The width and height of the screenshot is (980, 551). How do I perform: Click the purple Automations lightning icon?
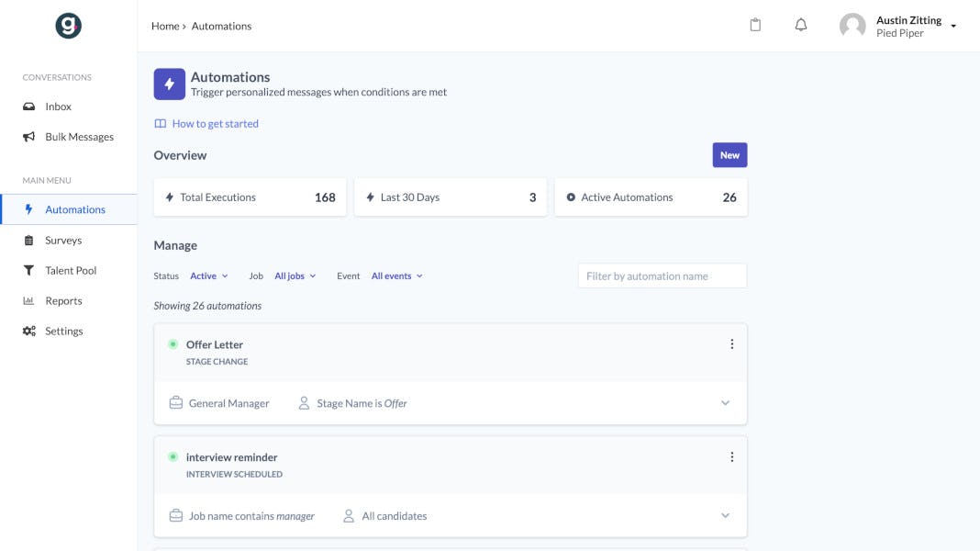pyautogui.click(x=169, y=84)
